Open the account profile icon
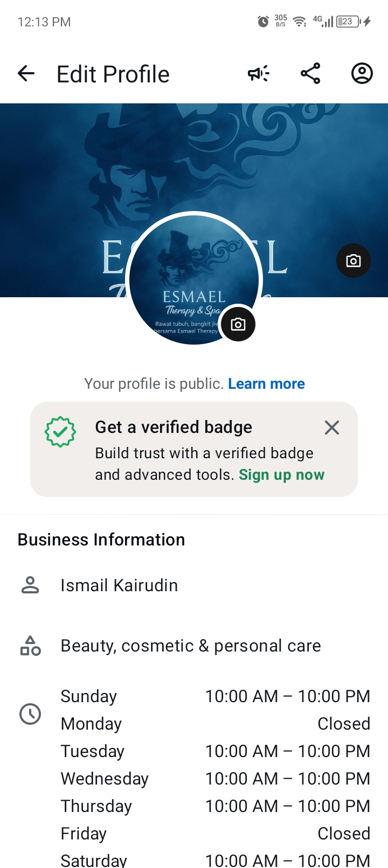This screenshot has width=388, height=868. pos(362,74)
